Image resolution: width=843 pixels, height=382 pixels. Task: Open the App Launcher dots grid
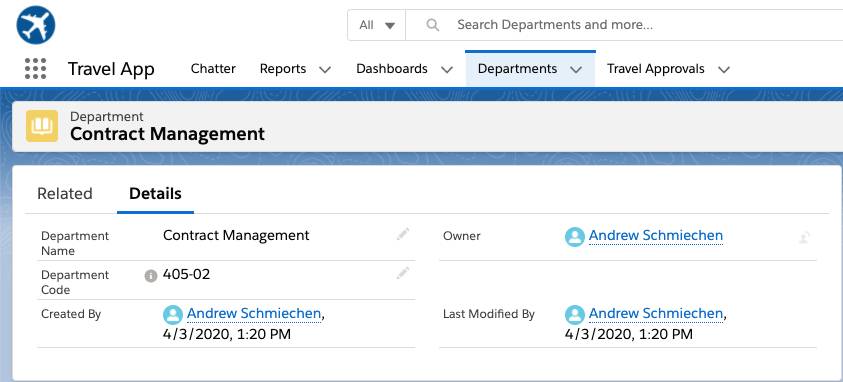click(35, 69)
